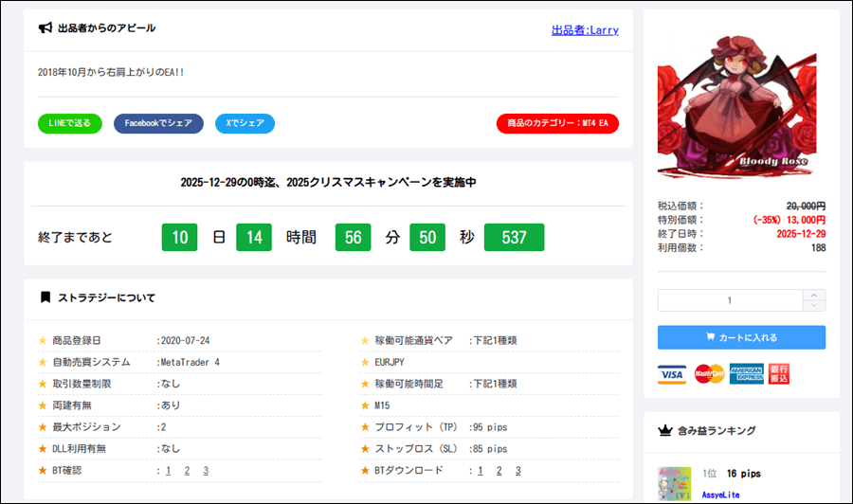Add the product with カートに入れる button
The width and height of the screenshot is (853, 504).
point(741,337)
